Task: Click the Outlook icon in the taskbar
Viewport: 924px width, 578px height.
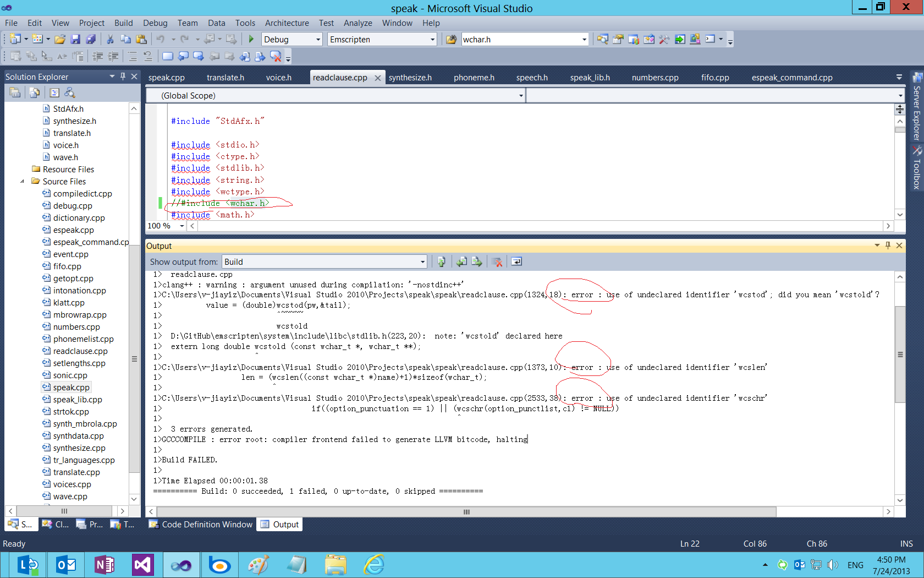Action: click(x=66, y=565)
